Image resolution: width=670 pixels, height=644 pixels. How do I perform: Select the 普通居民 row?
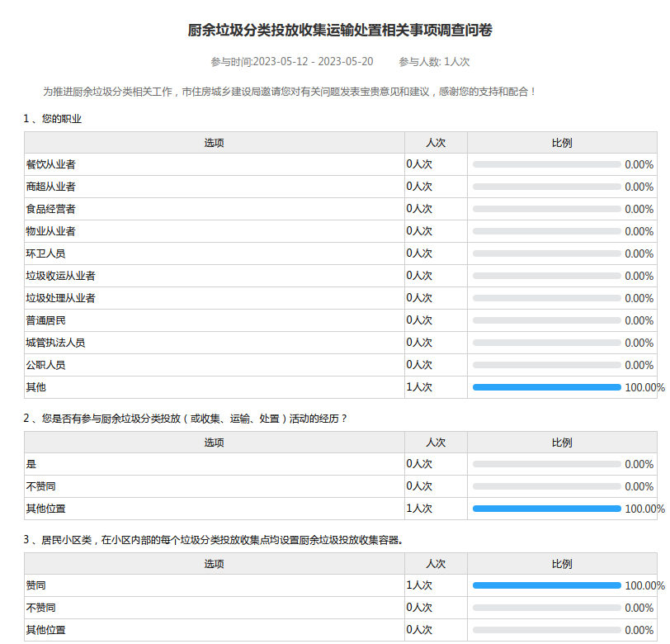coord(46,320)
